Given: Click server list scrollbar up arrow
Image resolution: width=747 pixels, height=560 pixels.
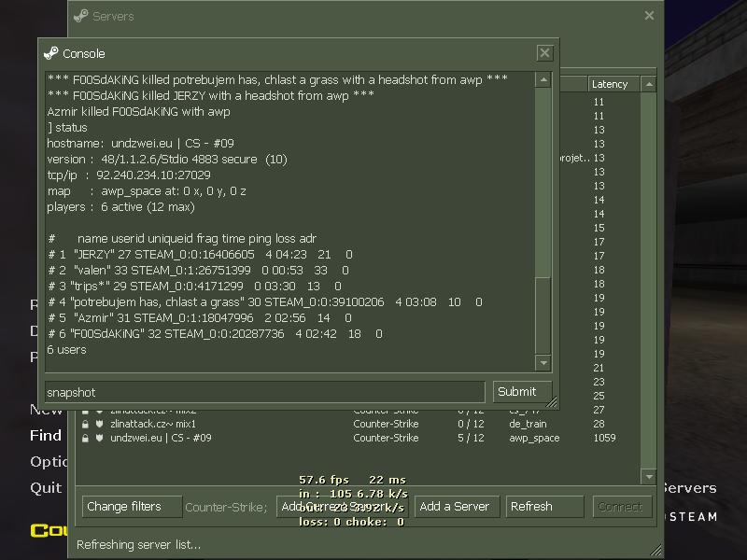Looking at the screenshot, I should pos(648,84).
